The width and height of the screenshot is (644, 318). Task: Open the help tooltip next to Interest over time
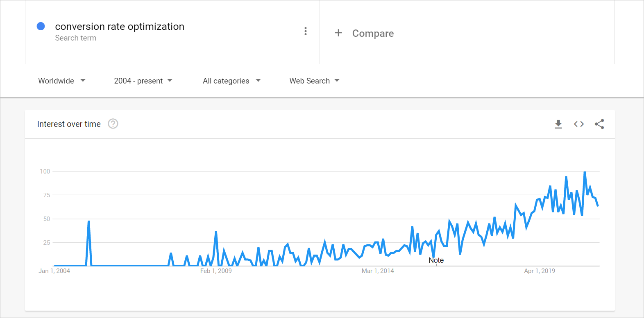(113, 124)
